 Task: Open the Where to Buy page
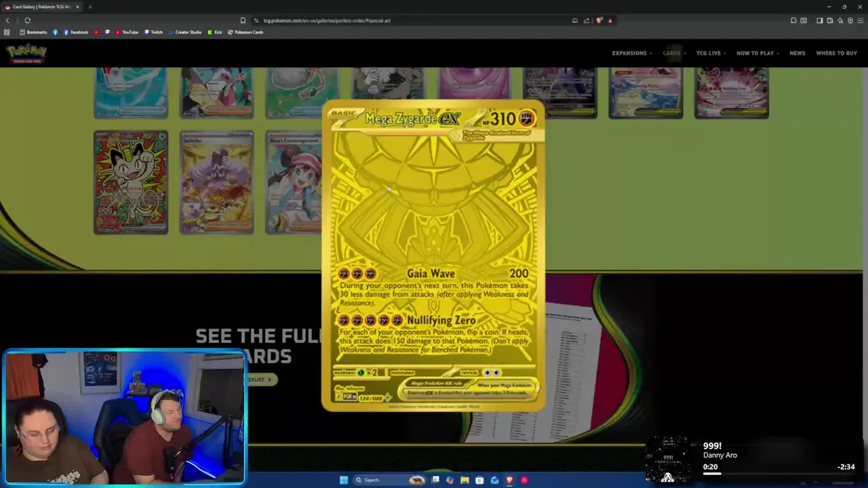click(837, 53)
